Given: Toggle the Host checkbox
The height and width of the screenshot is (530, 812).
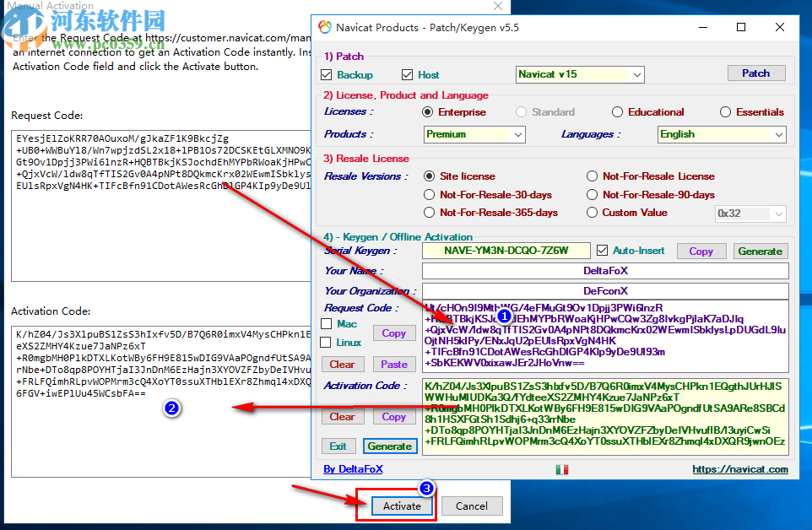Looking at the screenshot, I should [x=407, y=75].
